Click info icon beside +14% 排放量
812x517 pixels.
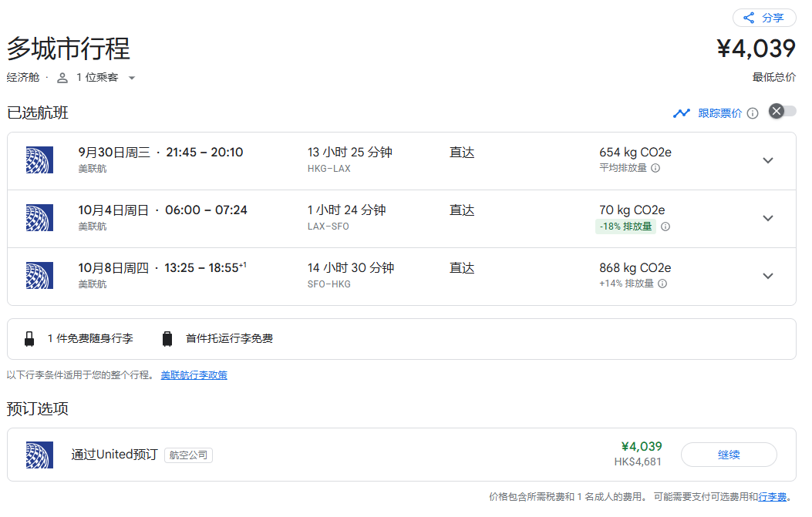pos(662,284)
